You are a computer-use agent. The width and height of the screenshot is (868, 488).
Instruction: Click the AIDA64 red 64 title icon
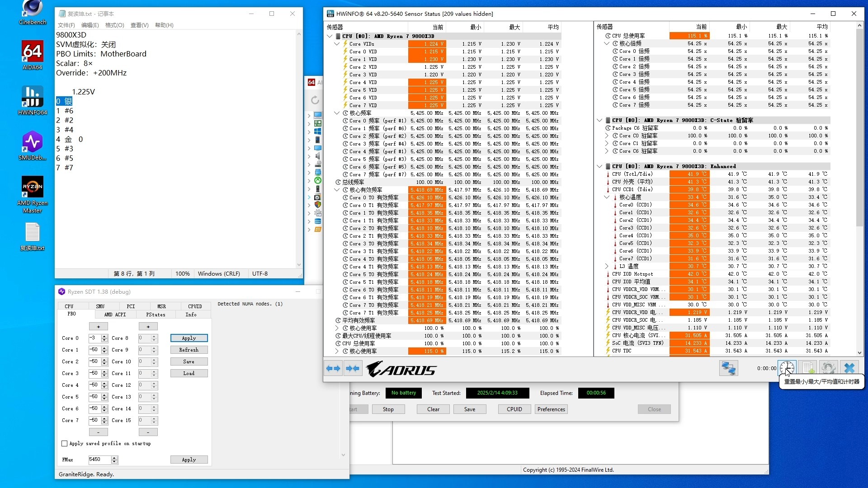pyautogui.click(x=311, y=82)
